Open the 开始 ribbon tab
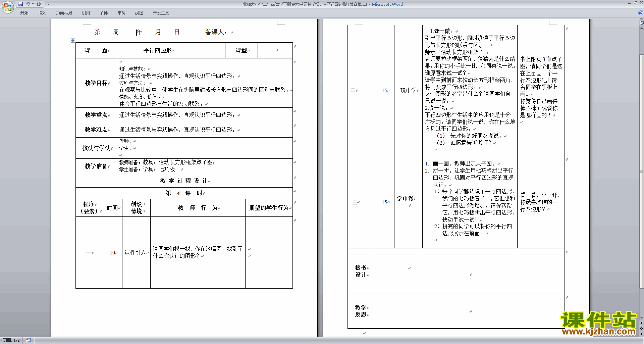The height and width of the screenshot is (344, 644). pos(24,13)
